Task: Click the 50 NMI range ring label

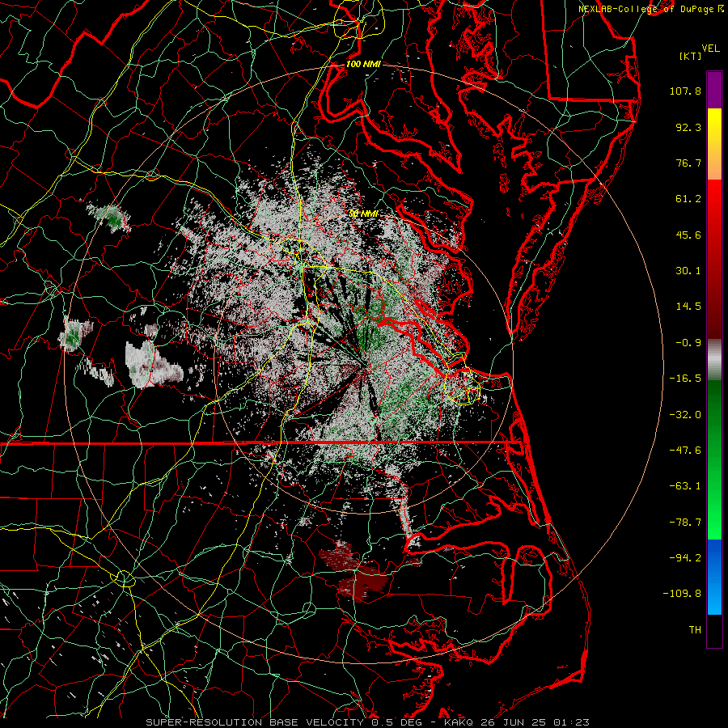Action: tap(363, 214)
